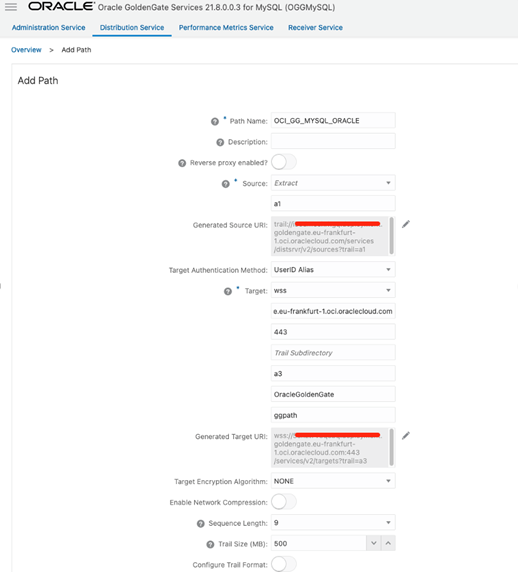Open help icon for Sequence Length
518x572 pixels.
(x=201, y=524)
